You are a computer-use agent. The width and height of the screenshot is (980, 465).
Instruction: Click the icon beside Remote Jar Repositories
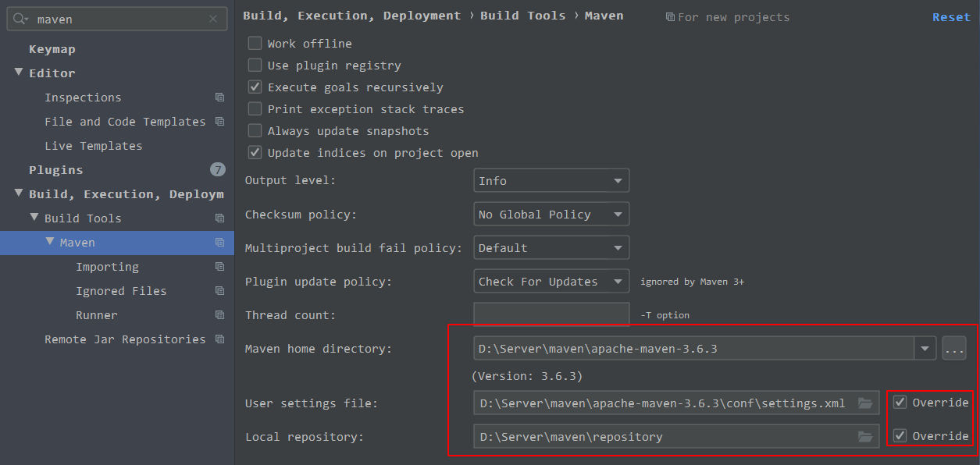[219, 339]
